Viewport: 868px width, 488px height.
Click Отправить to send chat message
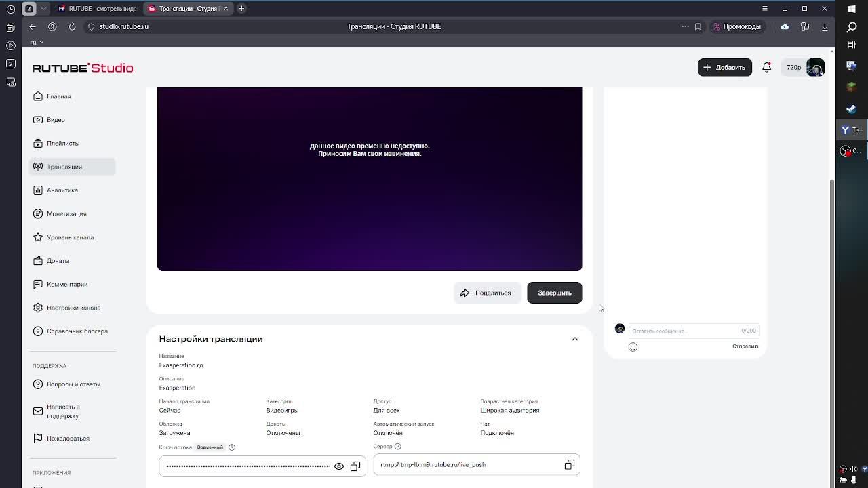746,346
